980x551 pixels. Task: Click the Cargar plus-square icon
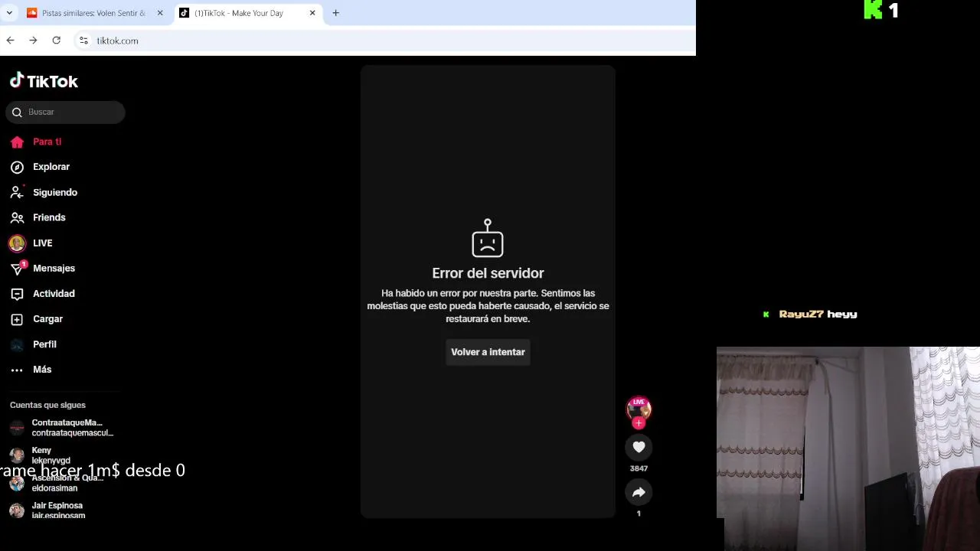(x=17, y=319)
